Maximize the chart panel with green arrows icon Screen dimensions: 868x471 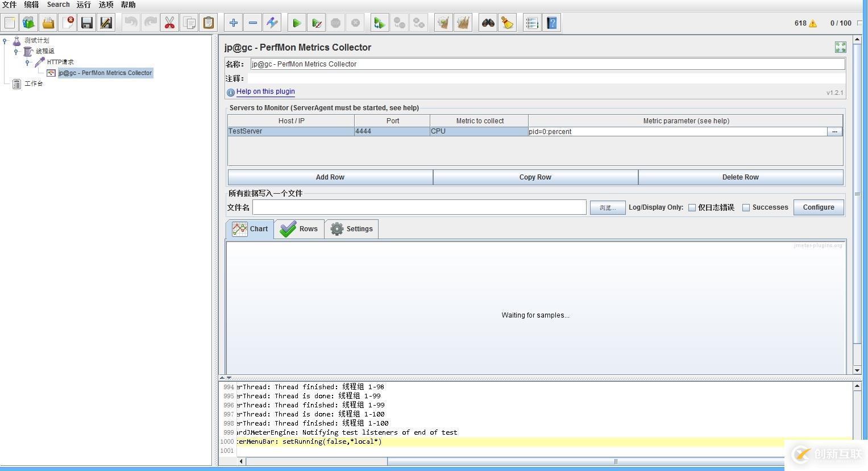(x=840, y=47)
